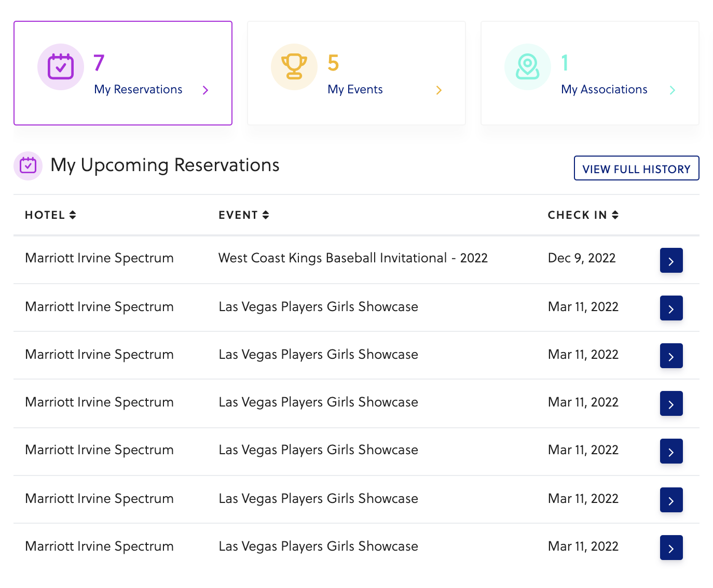Select the West Coast Kings Baseball Invitational event
This screenshot has width=713, height=588.
(353, 258)
